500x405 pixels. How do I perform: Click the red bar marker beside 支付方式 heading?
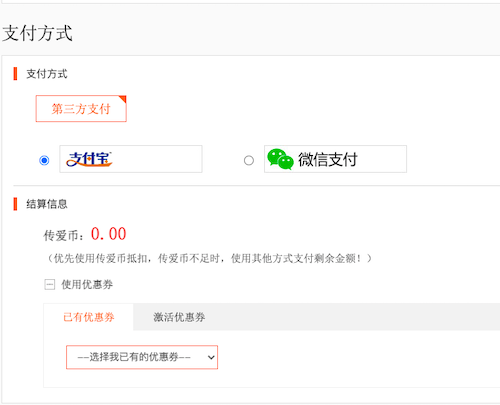15,74
